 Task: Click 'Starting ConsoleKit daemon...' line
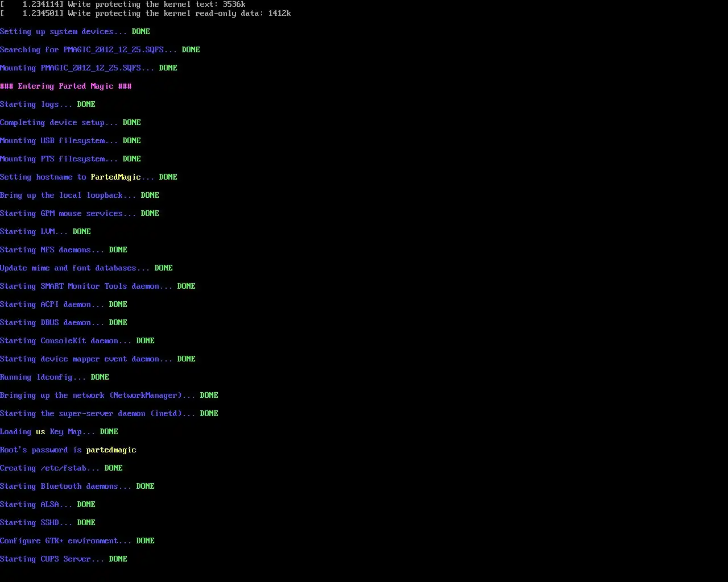[x=77, y=340]
